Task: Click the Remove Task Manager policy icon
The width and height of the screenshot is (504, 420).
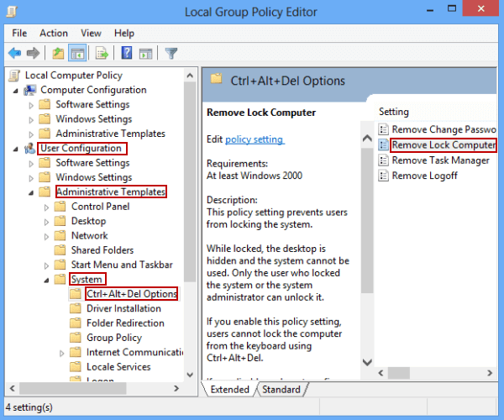Action: (383, 160)
